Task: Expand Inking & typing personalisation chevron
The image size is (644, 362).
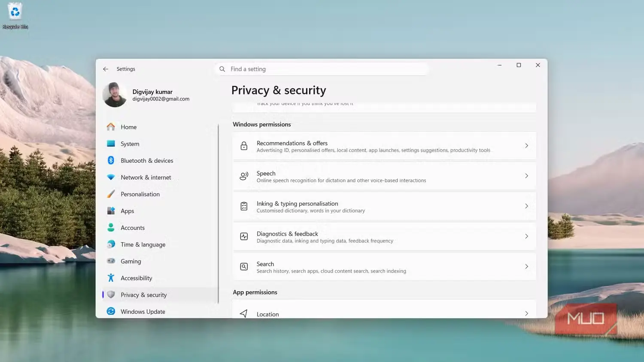Action: pyautogui.click(x=526, y=206)
